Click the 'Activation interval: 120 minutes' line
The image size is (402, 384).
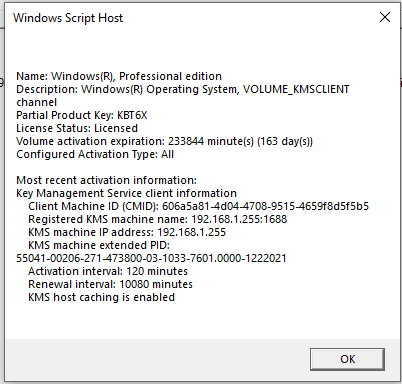108,271
